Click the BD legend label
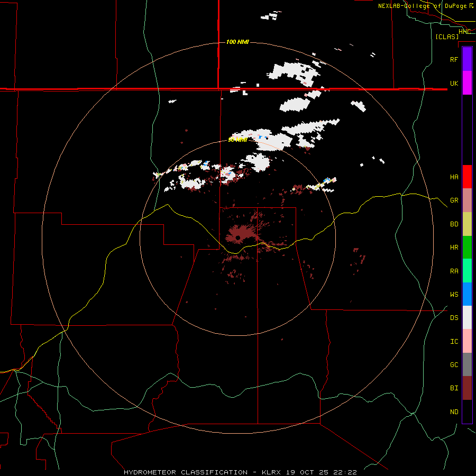This screenshot has width=476, height=476. pos(454,224)
